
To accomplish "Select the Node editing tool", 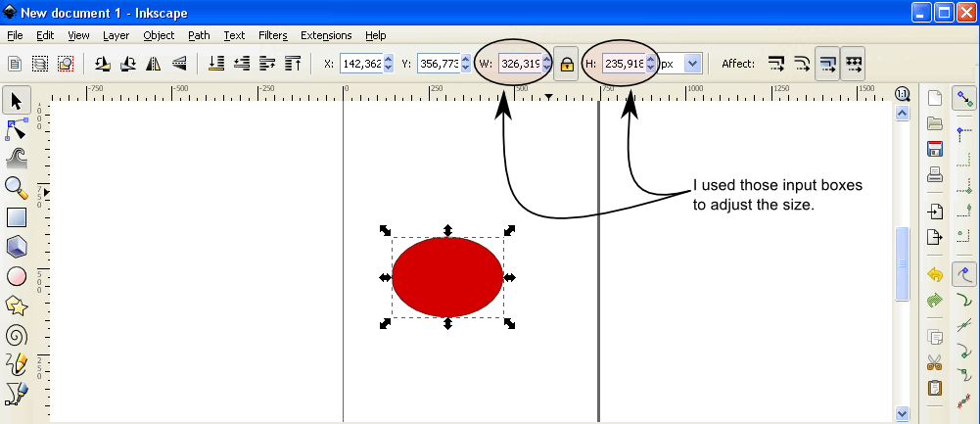I will coord(17,128).
